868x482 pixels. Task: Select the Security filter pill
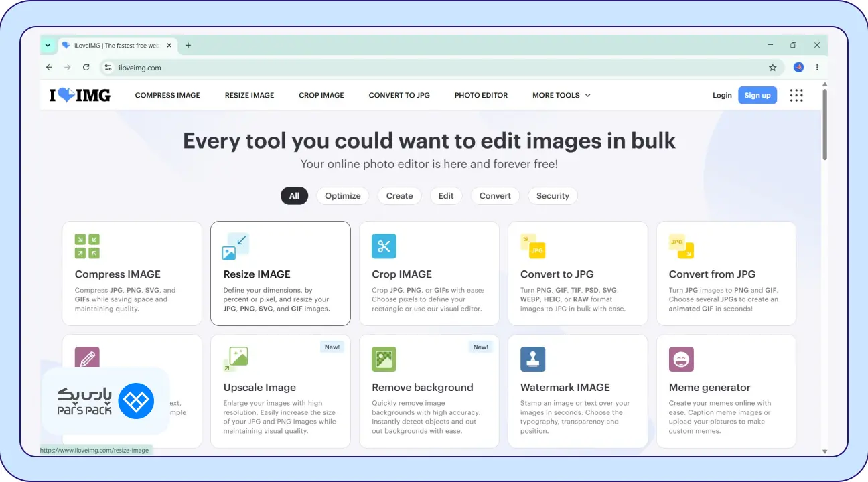[x=553, y=196]
